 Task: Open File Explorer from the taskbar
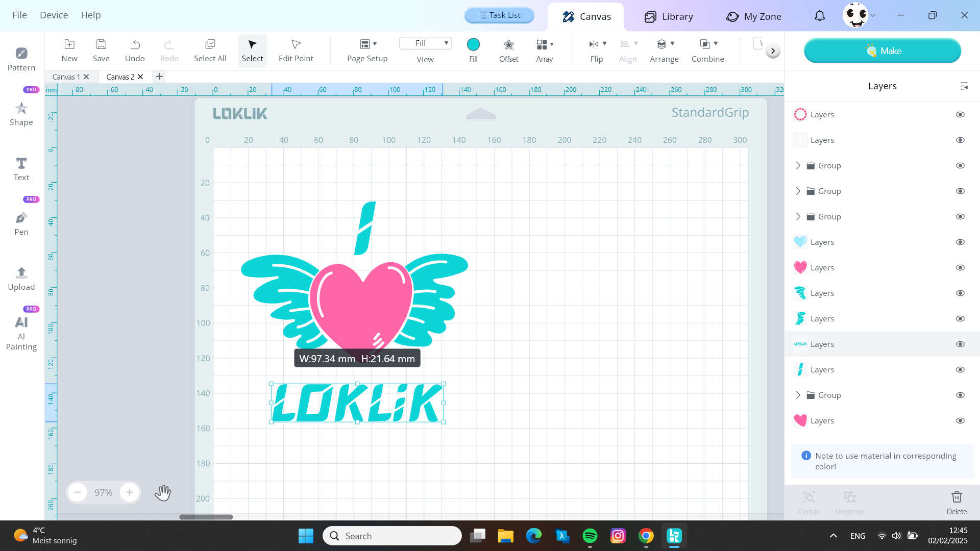pyautogui.click(x=506, y=536)
